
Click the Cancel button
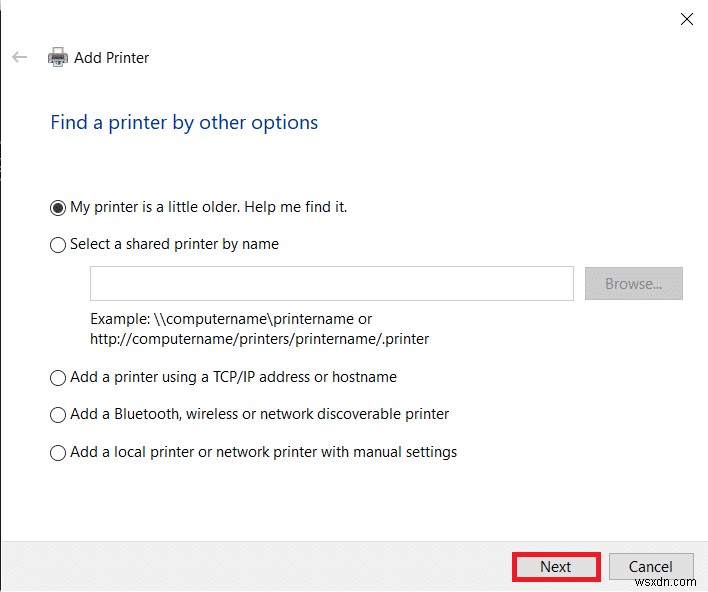651,567
